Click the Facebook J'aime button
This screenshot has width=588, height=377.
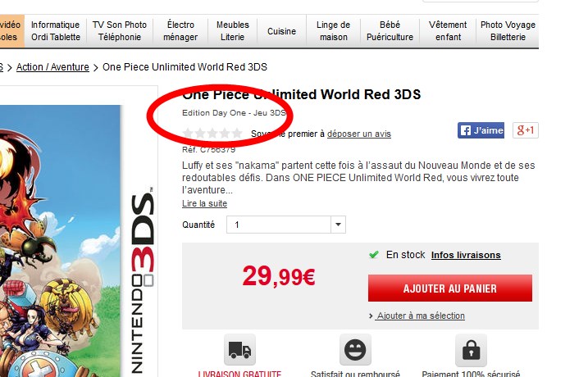[481, 130]
